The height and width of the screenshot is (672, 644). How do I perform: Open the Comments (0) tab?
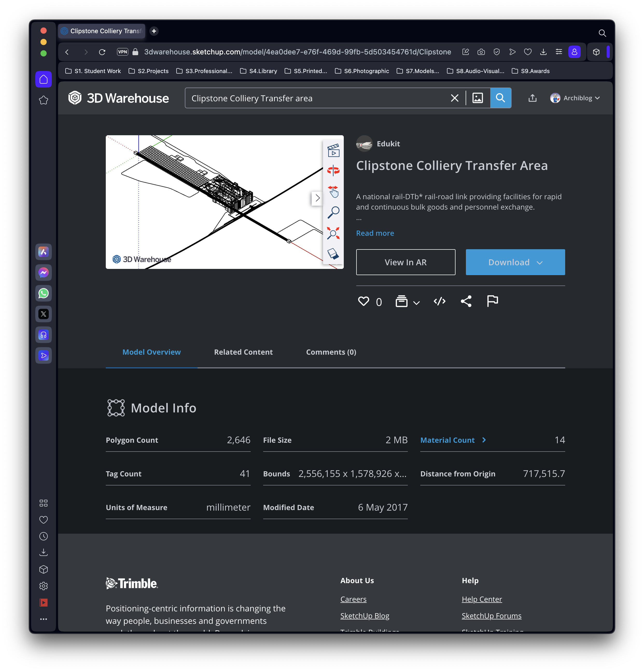pos(331,352)
